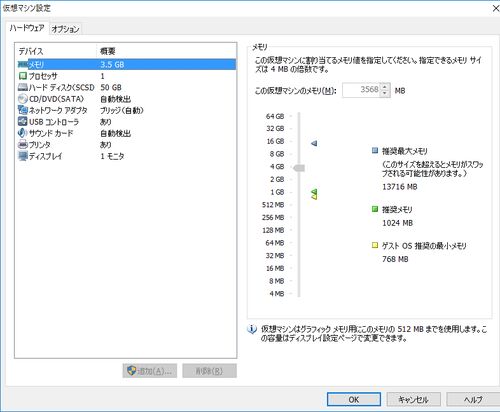Viewport: 500px width, 412px height.
Task: Click the 1024 MB value text
Action: pyautogui.click(x=397, y=223)
